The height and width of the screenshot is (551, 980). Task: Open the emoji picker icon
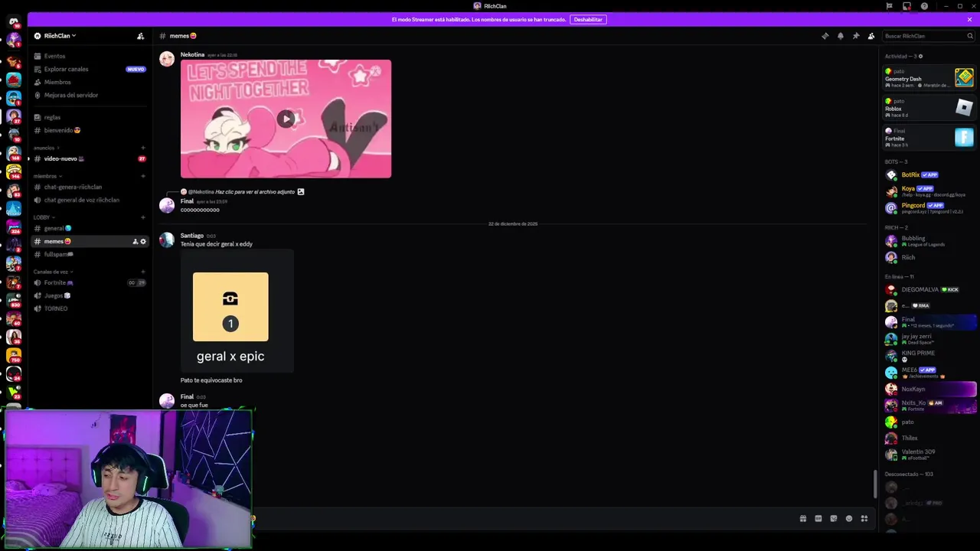click(848, 519)
